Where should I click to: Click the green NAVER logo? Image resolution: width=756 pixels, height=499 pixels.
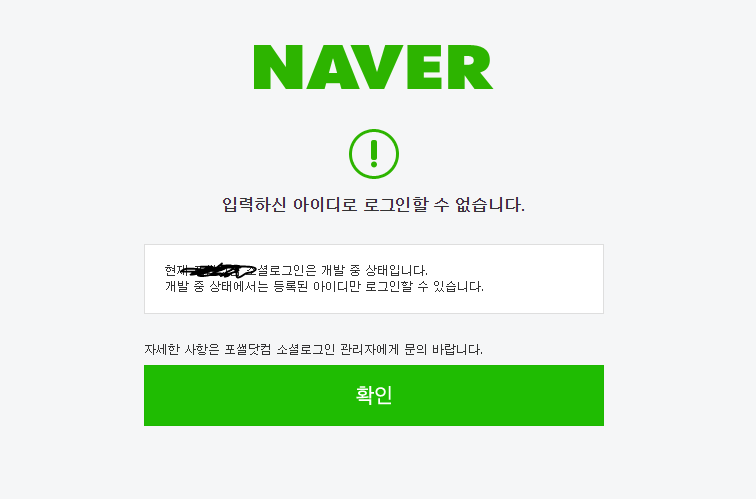coord(373,67)
